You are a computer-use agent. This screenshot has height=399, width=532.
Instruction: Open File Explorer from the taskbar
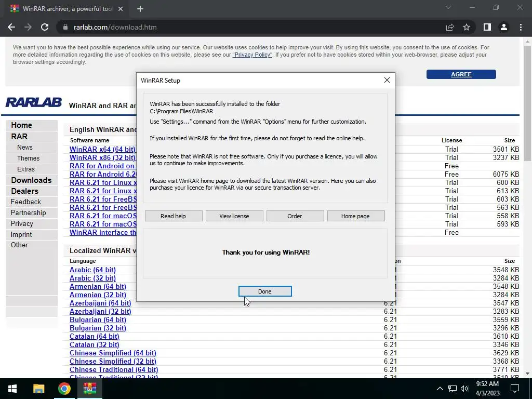tap(38, 389)
